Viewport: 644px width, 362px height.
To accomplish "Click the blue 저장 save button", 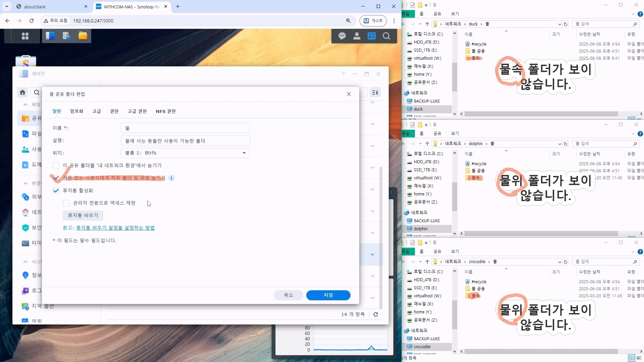I will tap(328, 295).
